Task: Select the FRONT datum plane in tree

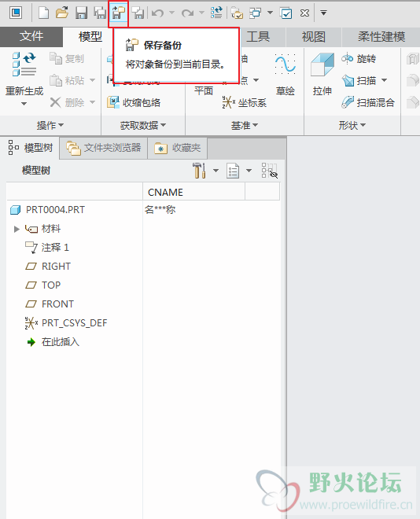Action: [57, 304]
